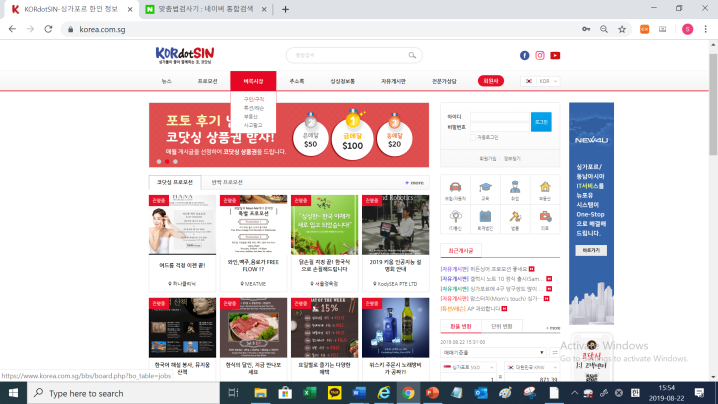
Task: Open the MEATME free flow promotion thumbnail
Action: (253, 225)
